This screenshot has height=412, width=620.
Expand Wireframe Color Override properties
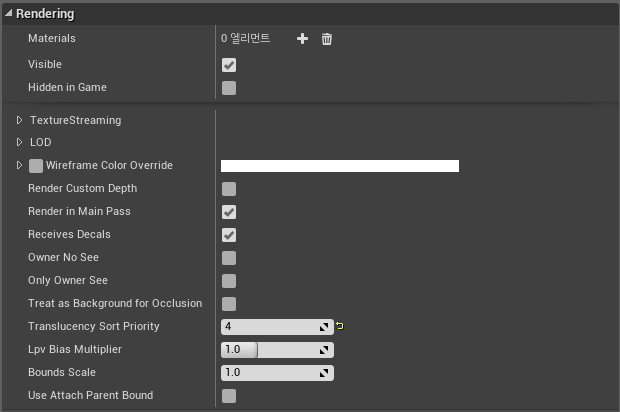point(19,165)
